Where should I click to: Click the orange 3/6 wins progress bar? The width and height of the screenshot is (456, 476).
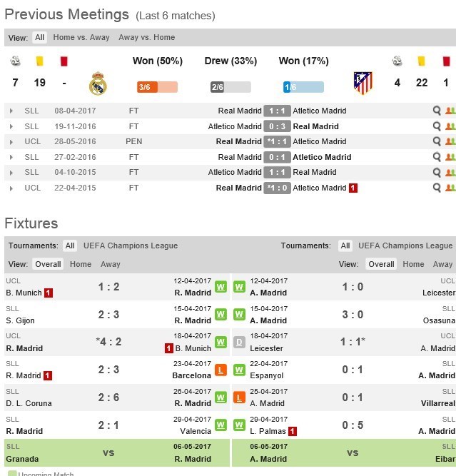click(156, 87)
